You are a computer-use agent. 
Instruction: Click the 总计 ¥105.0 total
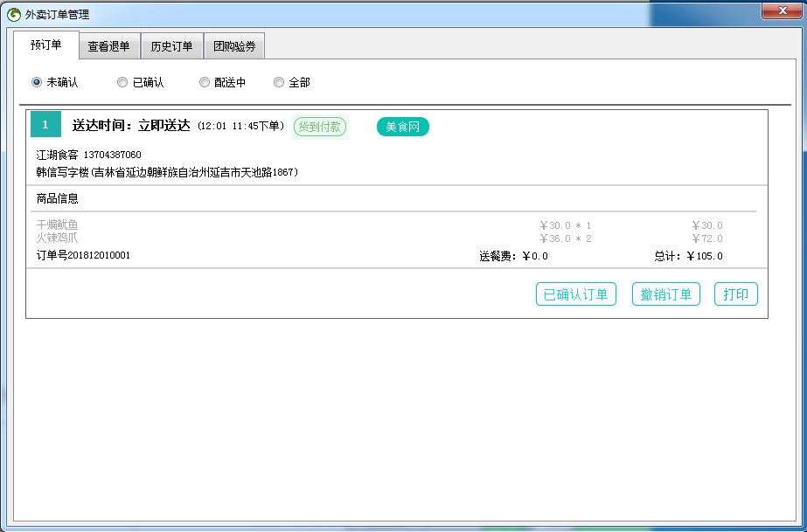[689, 256]
